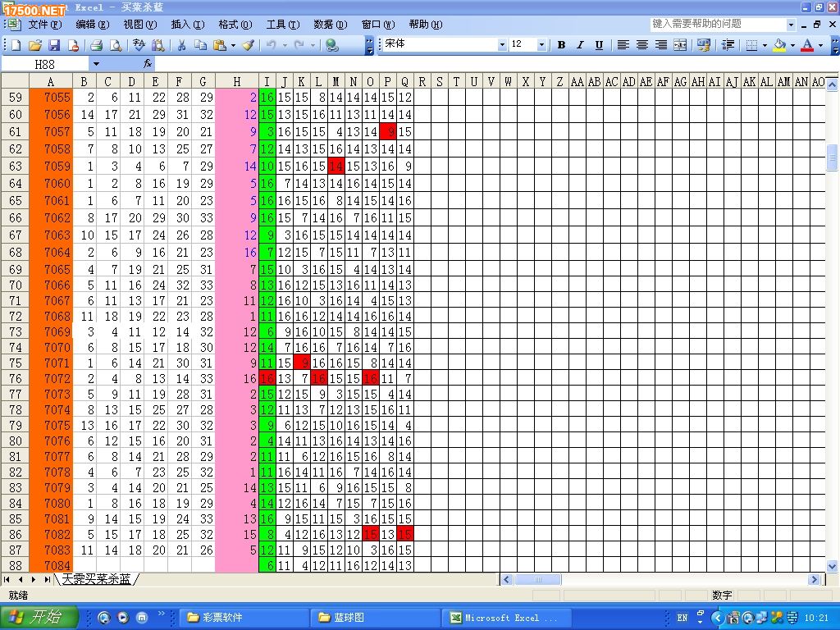Screen dimensions: 840x630
Task: Go to the last sheet using tab navigation
Action: 47,579
